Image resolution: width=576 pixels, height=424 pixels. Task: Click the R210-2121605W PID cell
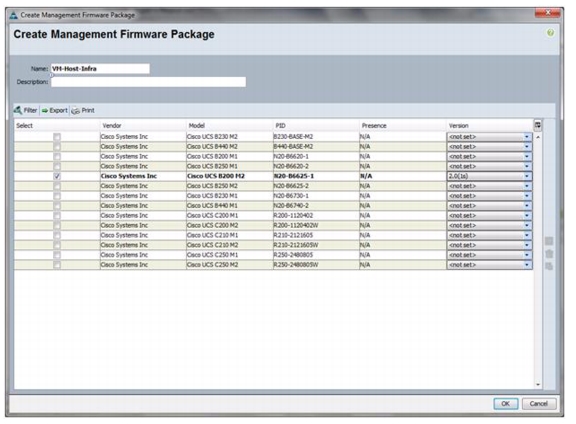tap(316, 245)
